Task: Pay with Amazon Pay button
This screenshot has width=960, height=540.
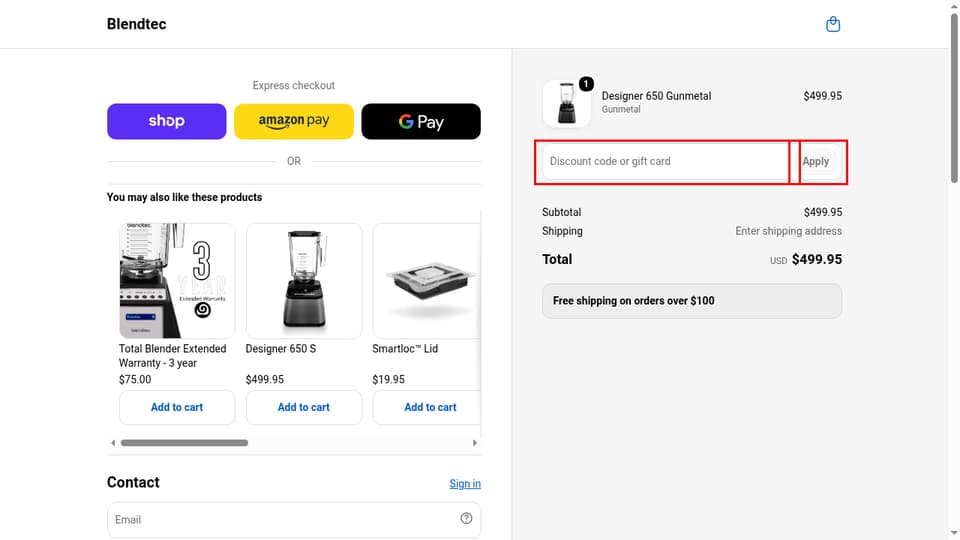Action: [294, 121]
